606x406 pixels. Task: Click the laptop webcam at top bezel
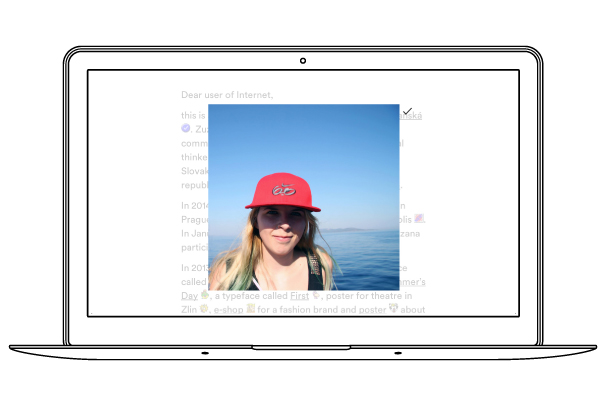(x=303, y=60)
